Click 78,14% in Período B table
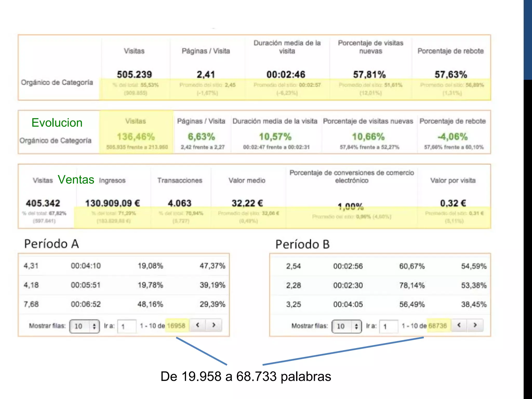This screenshot has height=399, width=532. pyautogui.click(x=412, y=285)
